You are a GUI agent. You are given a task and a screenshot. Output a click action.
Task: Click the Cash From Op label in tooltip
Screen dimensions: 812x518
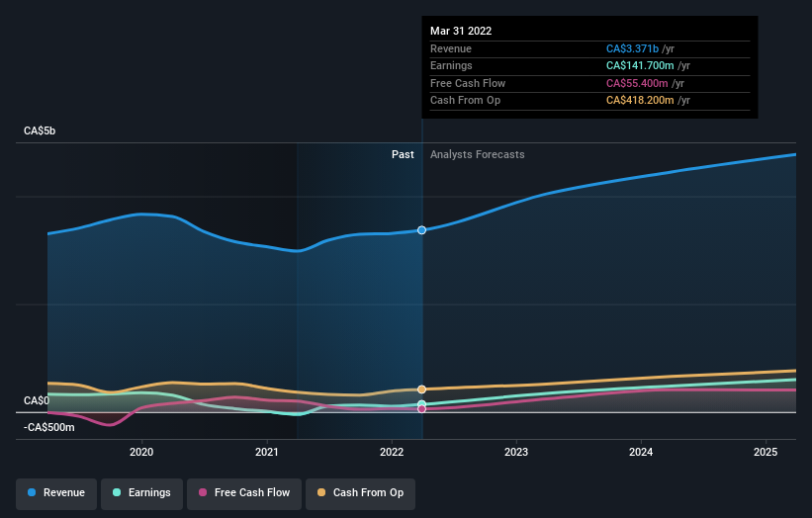click(466, 101)
